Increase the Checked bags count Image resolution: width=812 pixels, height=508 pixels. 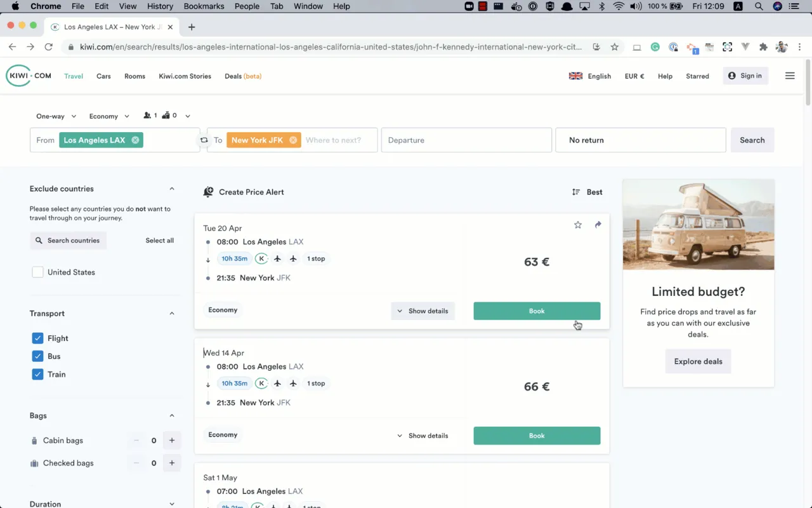pyautogui.click(x=172, y=463)
